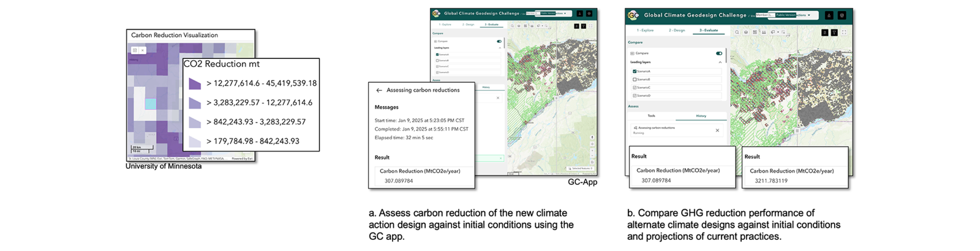Open Public Version dropdown in left GC-App header
The image size is (980, 251).
coord(553,13)
